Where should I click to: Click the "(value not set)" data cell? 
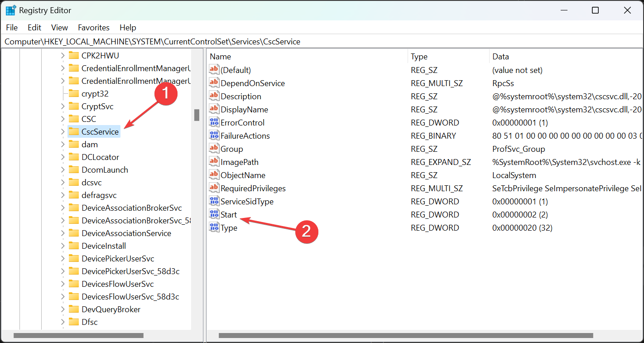pos(517,70)
